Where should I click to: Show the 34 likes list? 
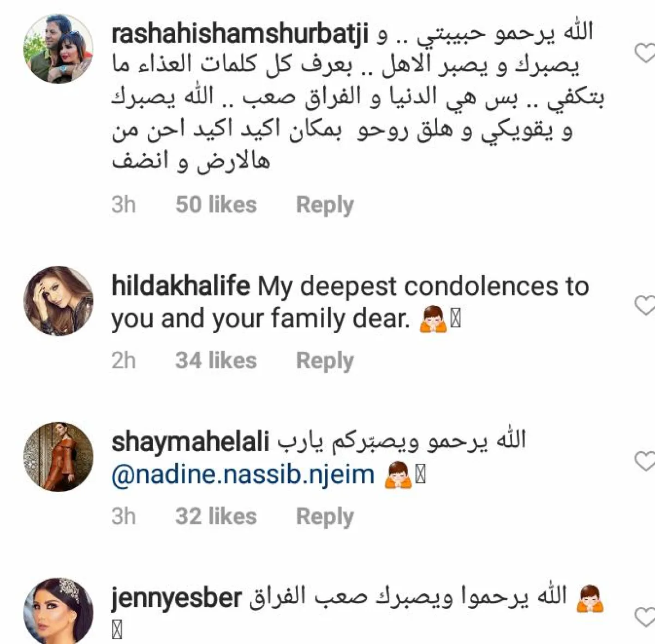click(216, 361)
